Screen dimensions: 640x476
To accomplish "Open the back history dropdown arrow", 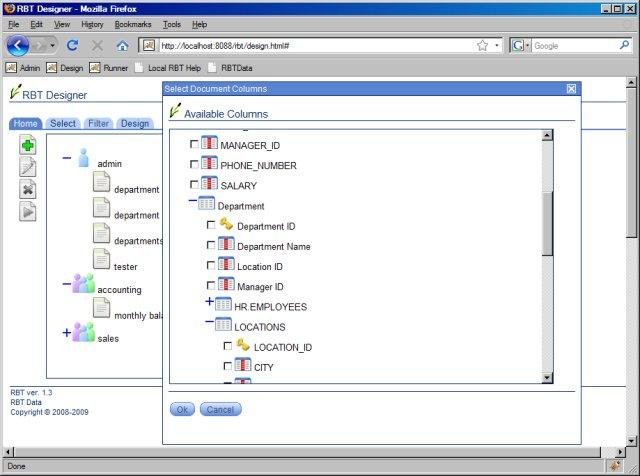I will click(x=52, y=45).
